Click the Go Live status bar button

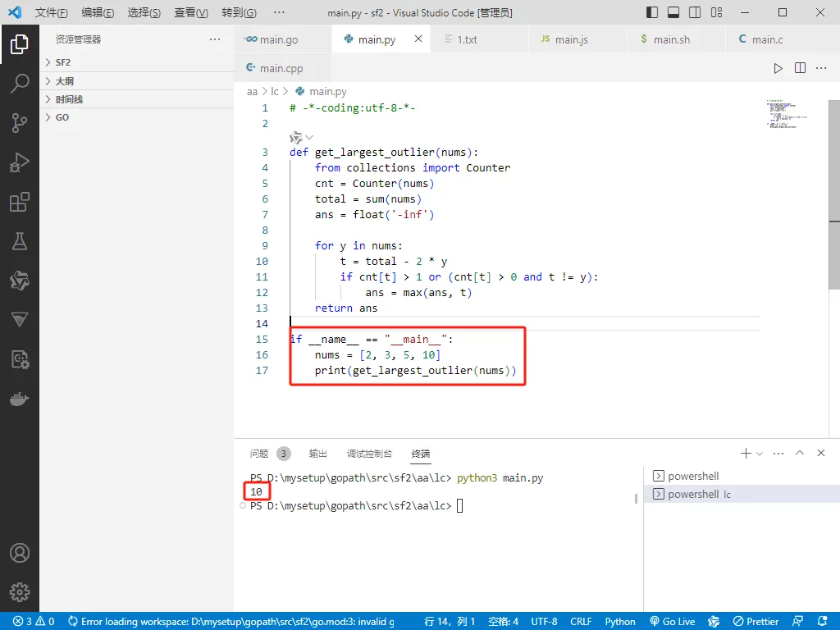673,622
